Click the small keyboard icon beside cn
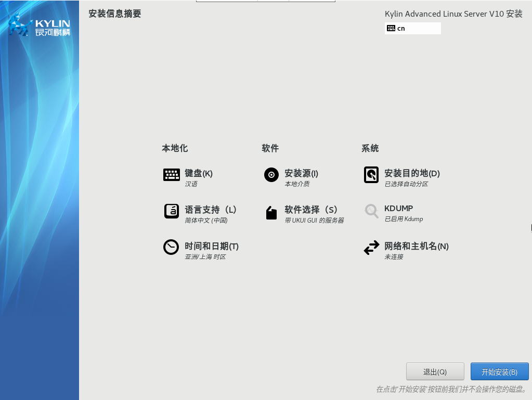532x400 pixels. coord(391,29)
